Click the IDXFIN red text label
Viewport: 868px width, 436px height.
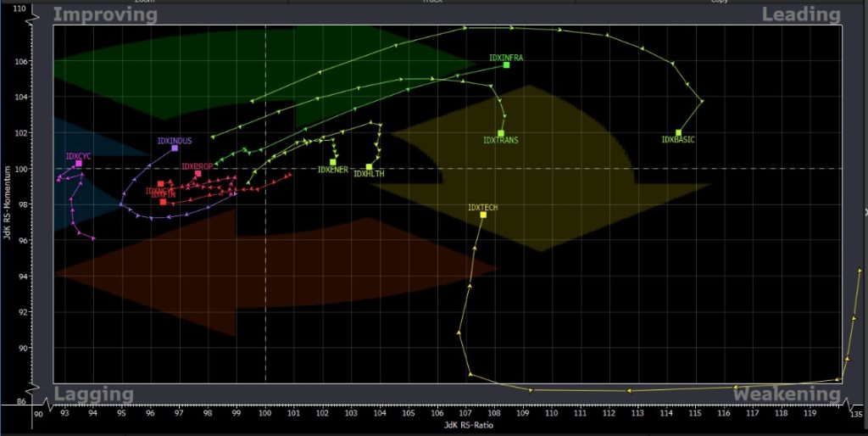pos(164,195)
